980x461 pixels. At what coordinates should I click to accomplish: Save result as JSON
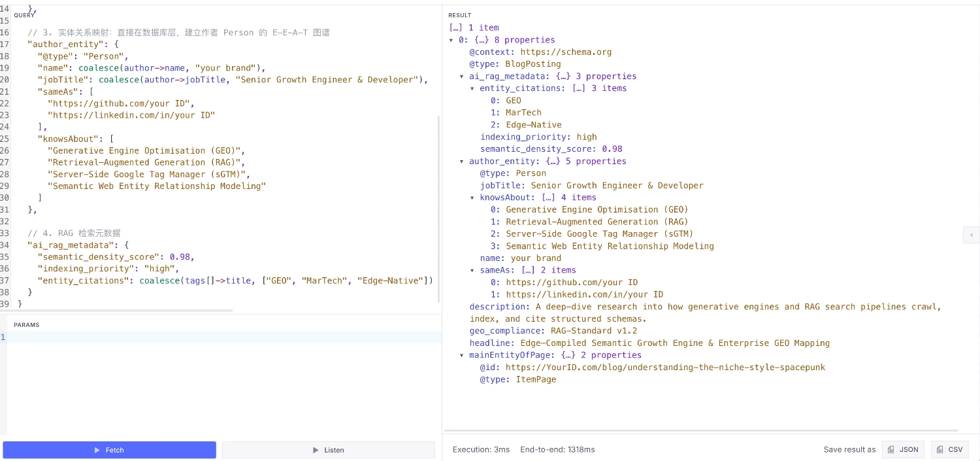tap(904, 449)
